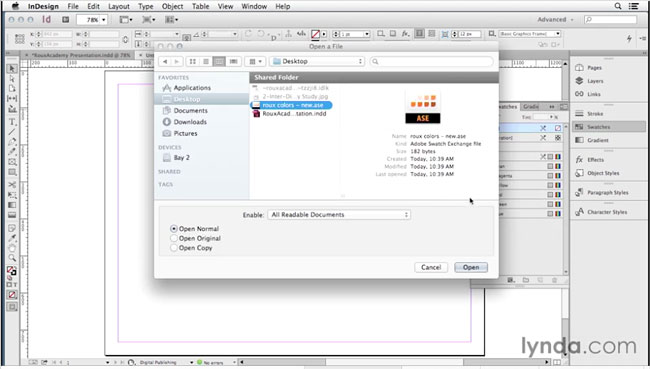650x369 pixels.
Task: Click the fill and stroke color box
Action: click(12, 271)
